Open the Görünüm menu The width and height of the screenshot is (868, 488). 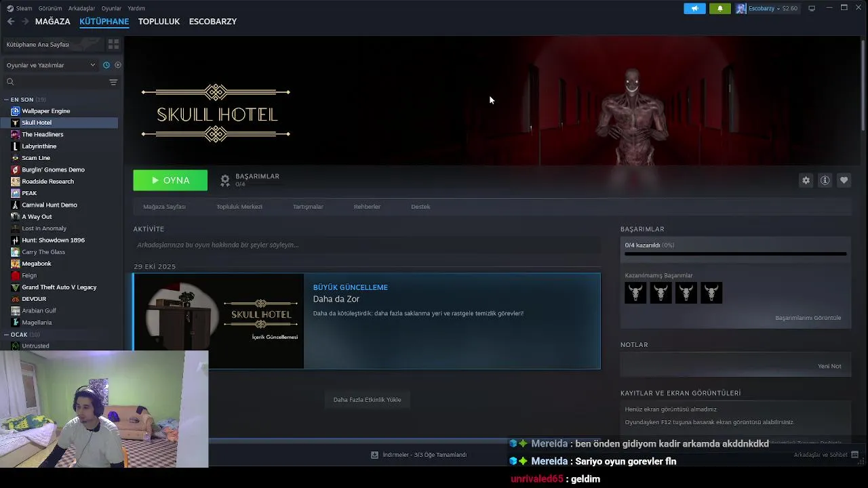point(50,8)
